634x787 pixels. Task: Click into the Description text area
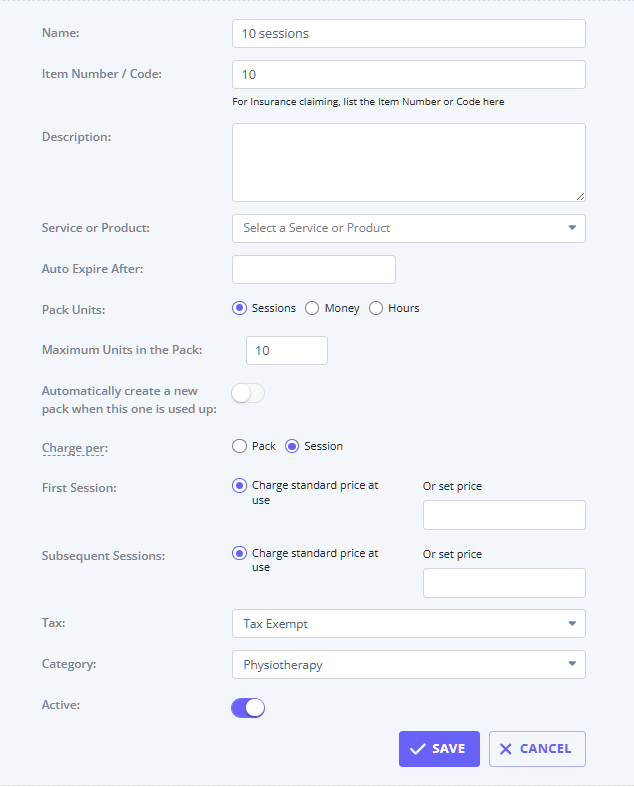(x=408, y=162)
